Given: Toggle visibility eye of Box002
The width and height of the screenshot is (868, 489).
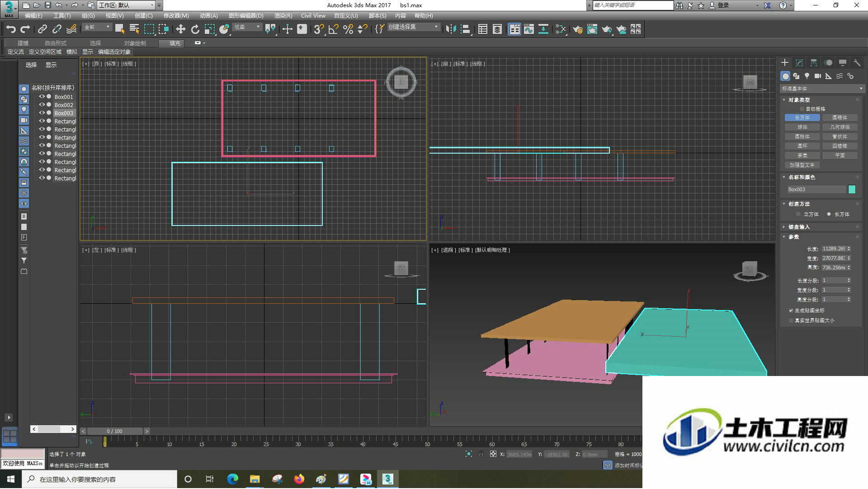Looking at the screenshot, I should (42, 105).
